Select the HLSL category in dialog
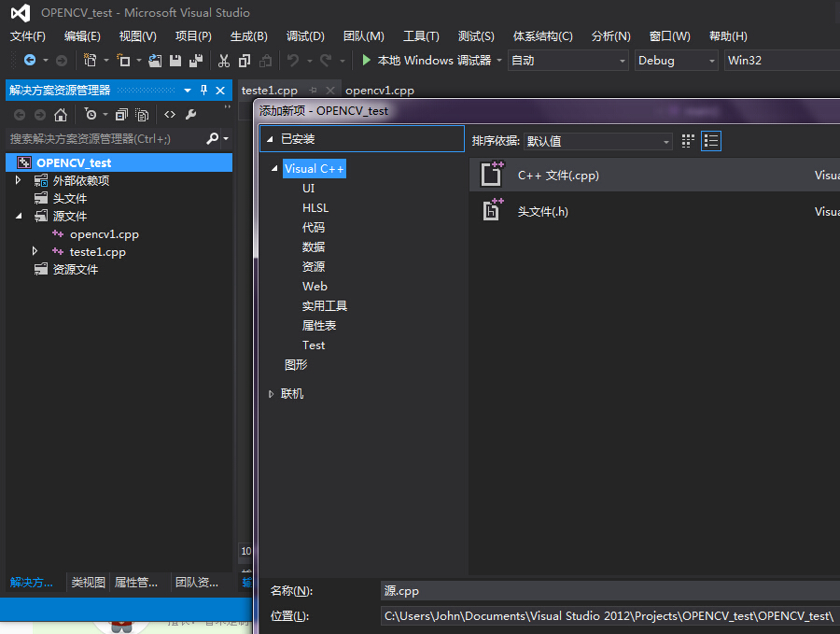 coord(315,208)
